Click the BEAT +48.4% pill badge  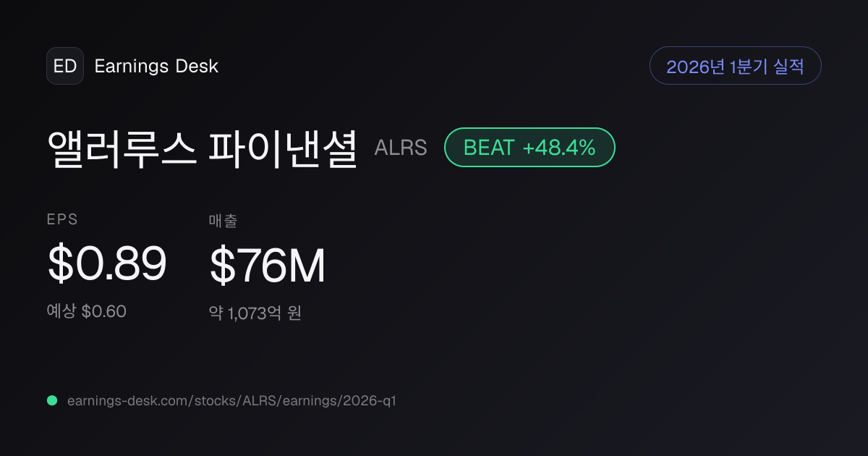click(529, 148)
